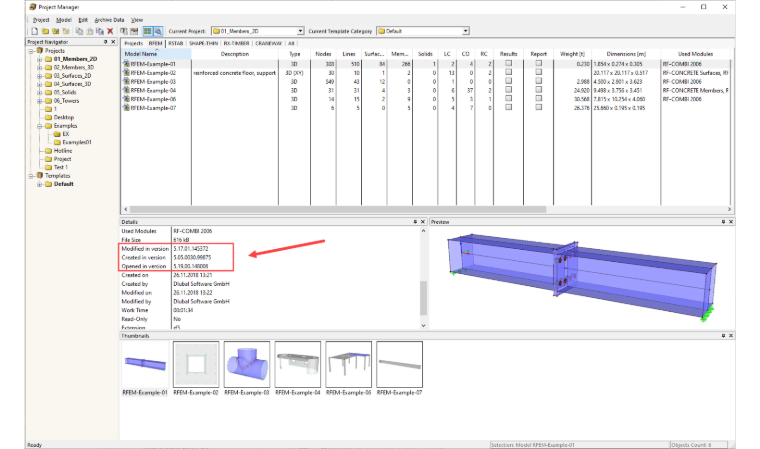Click the Paste clipboard toolbar icon
This screenshot has width=760, height=449.
coord(90,31)
